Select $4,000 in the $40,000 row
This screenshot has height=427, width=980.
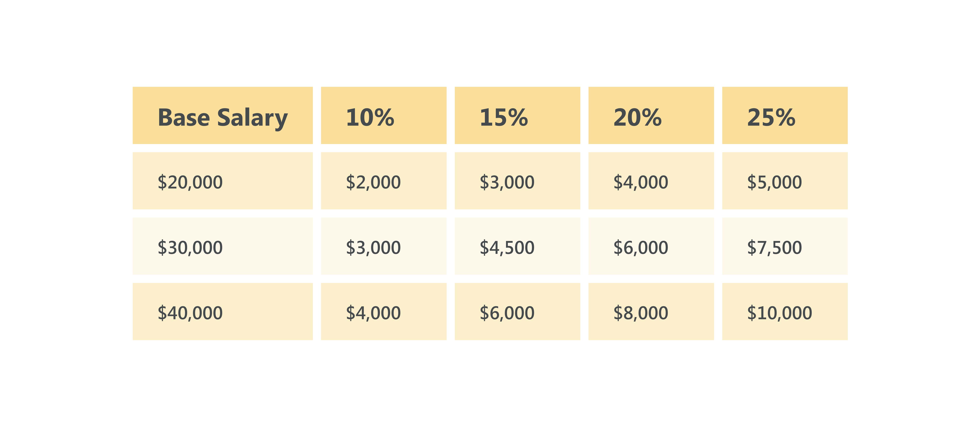(x=383, y=312)
